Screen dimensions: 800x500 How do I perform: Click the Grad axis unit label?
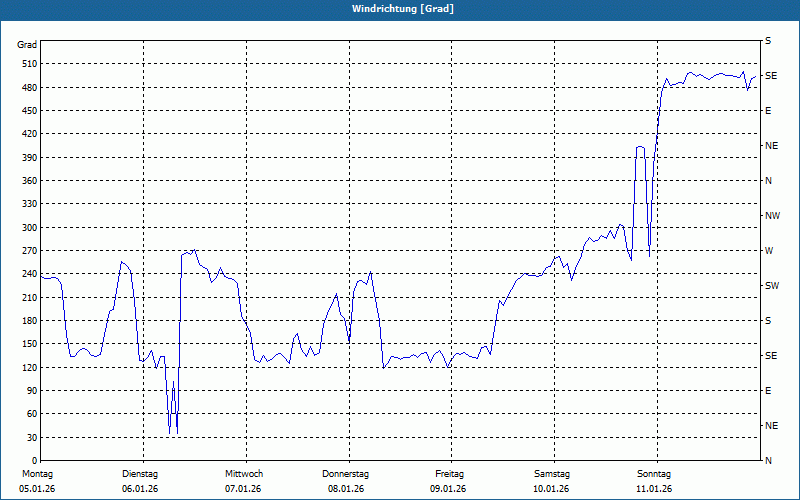point(27,45)
